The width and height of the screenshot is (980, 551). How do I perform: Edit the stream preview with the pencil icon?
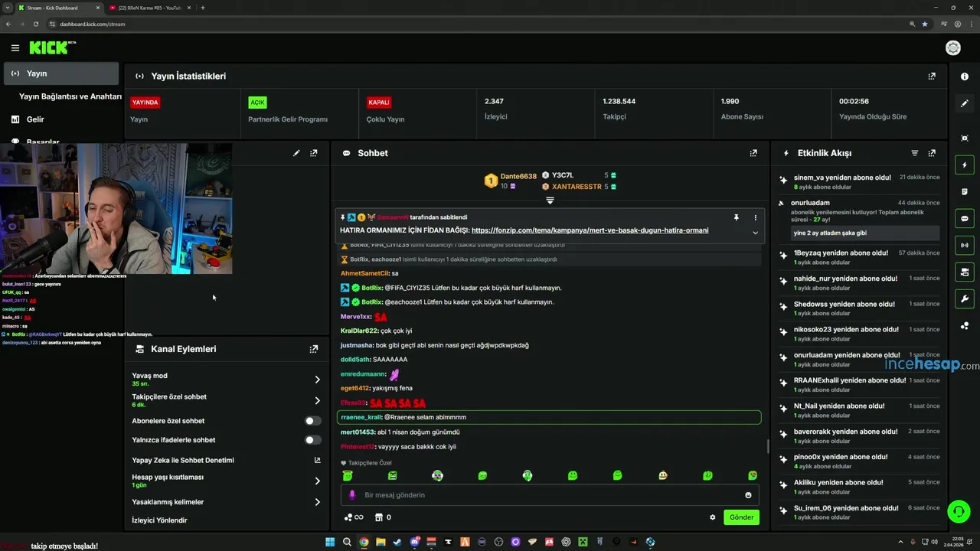point(296,153)
